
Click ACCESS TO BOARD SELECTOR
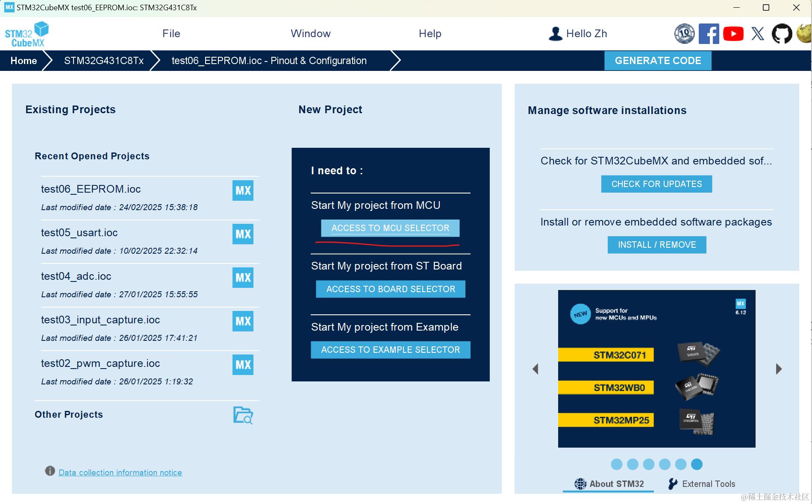391,289
